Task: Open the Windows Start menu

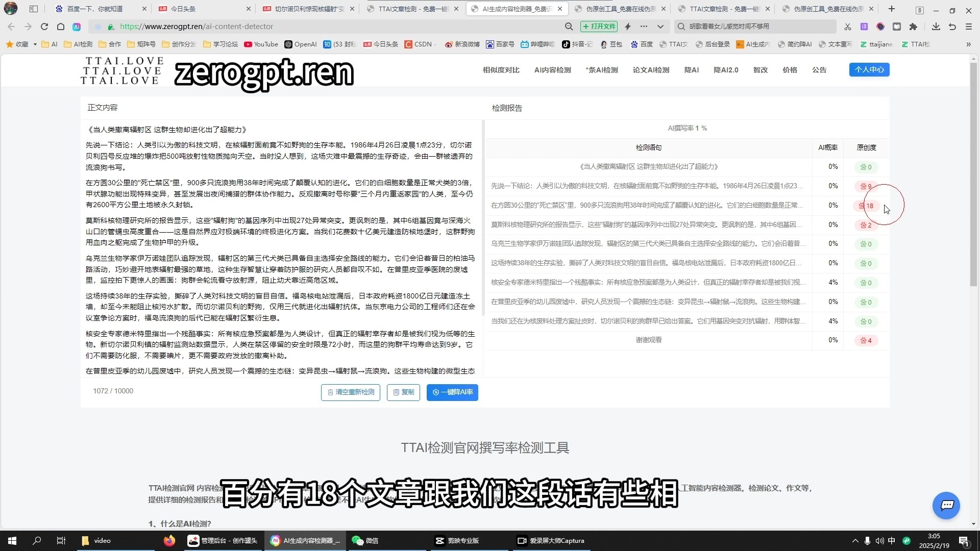Action: tap(12, 540)
